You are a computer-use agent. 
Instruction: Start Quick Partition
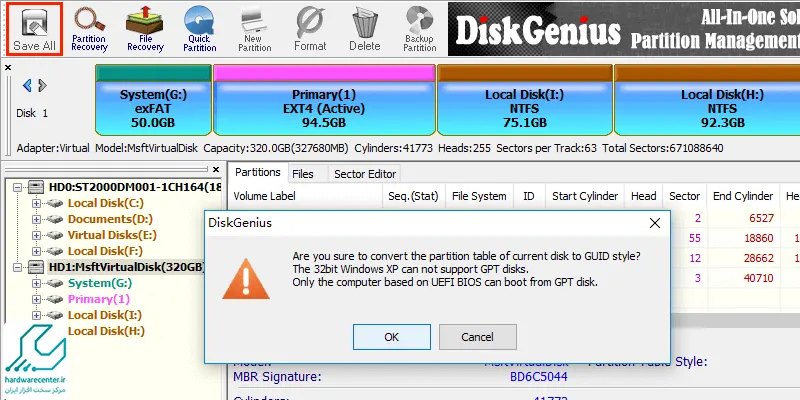point(199,29)
